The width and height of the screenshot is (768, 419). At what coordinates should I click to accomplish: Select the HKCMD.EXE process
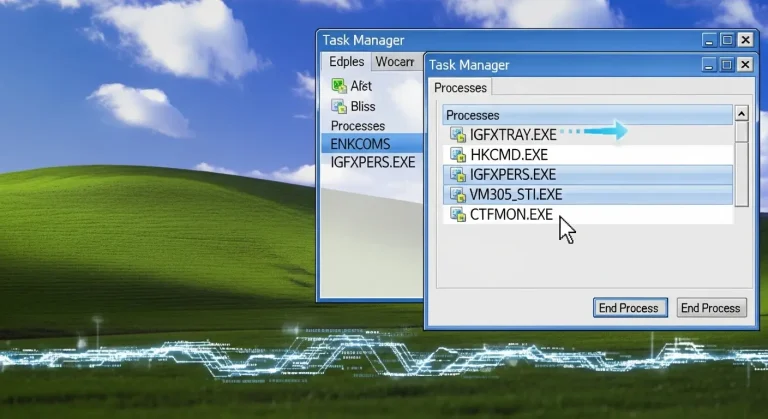point(588,155)
